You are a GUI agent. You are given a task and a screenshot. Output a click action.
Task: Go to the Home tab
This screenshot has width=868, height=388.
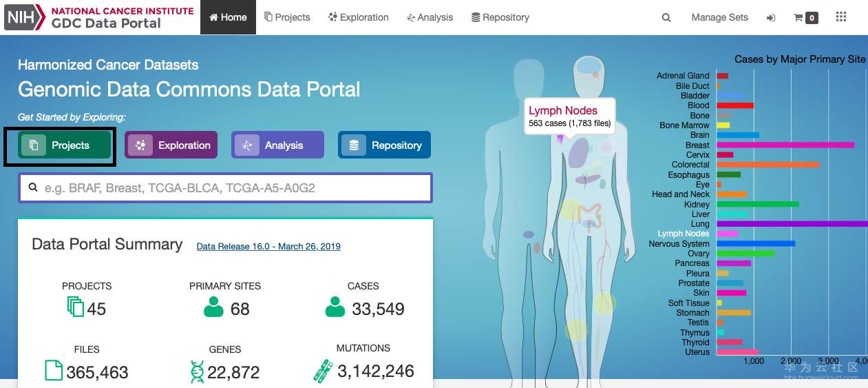tap(228, 17)
